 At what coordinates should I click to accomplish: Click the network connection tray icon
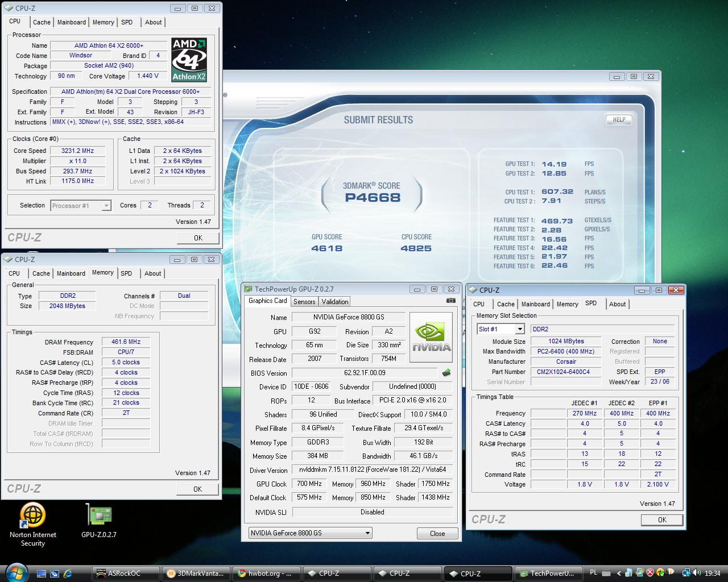[686, 573]
